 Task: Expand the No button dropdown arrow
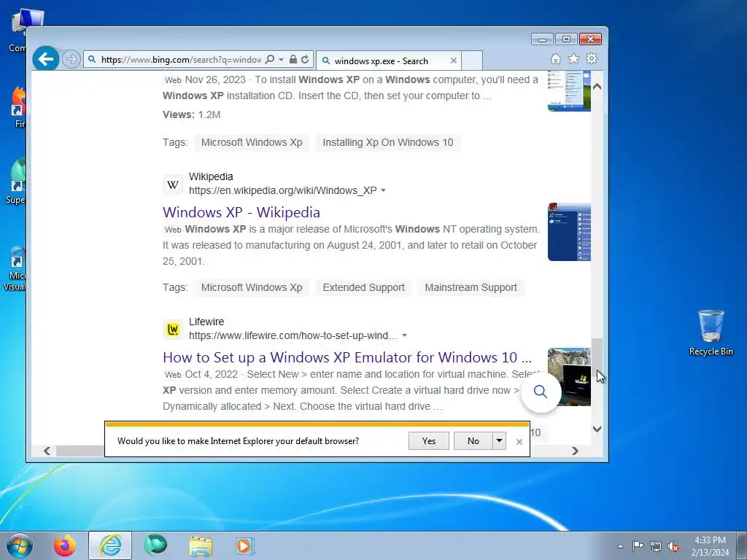tap(499, 441)
